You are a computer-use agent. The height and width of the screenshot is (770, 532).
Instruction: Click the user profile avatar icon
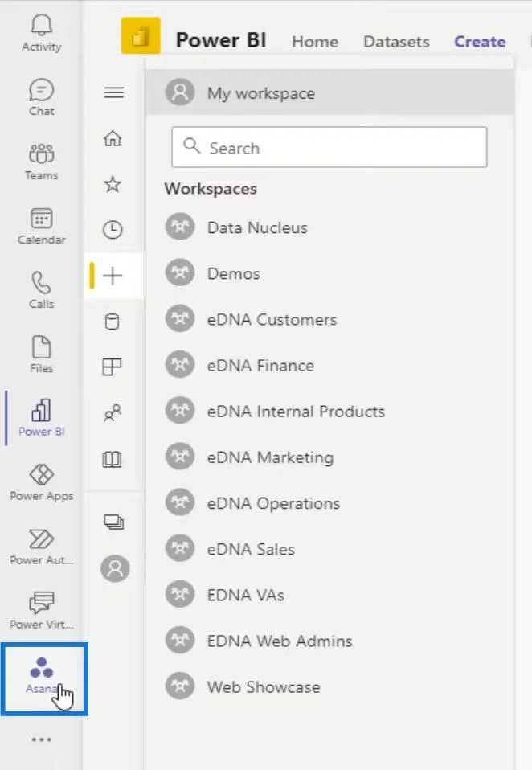(115, 569)
